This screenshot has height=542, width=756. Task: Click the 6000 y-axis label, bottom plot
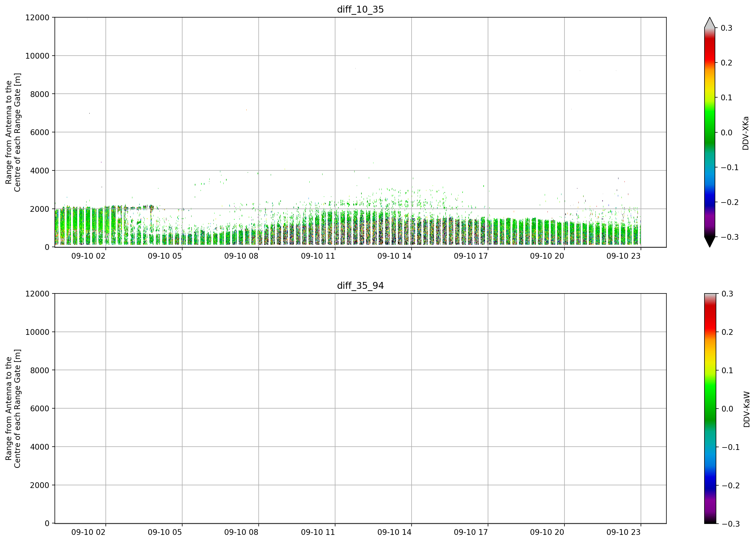[x=40, y=408]
